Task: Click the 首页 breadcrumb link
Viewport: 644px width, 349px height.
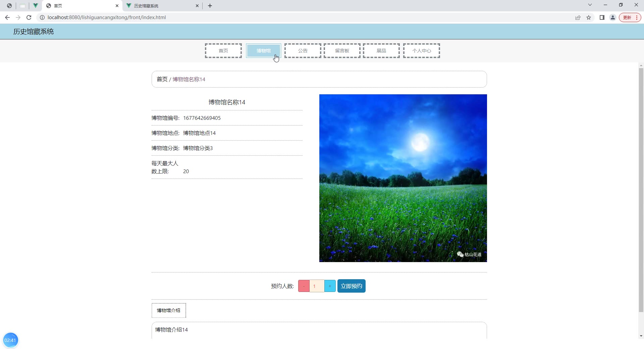Action: tap(162, 79)
